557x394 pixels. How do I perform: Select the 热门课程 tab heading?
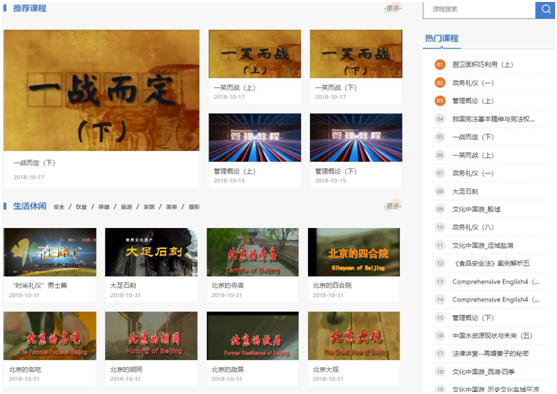[442, 38]
